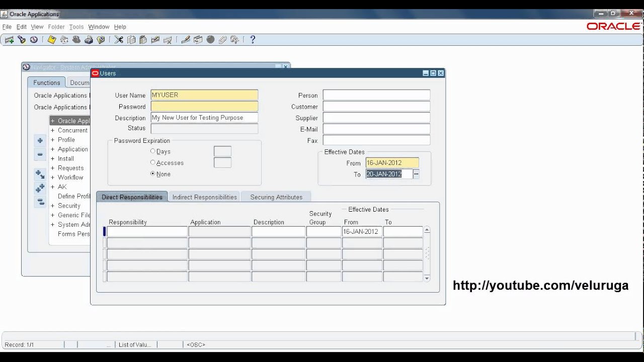Open the Edit menu

pos(21,27)
